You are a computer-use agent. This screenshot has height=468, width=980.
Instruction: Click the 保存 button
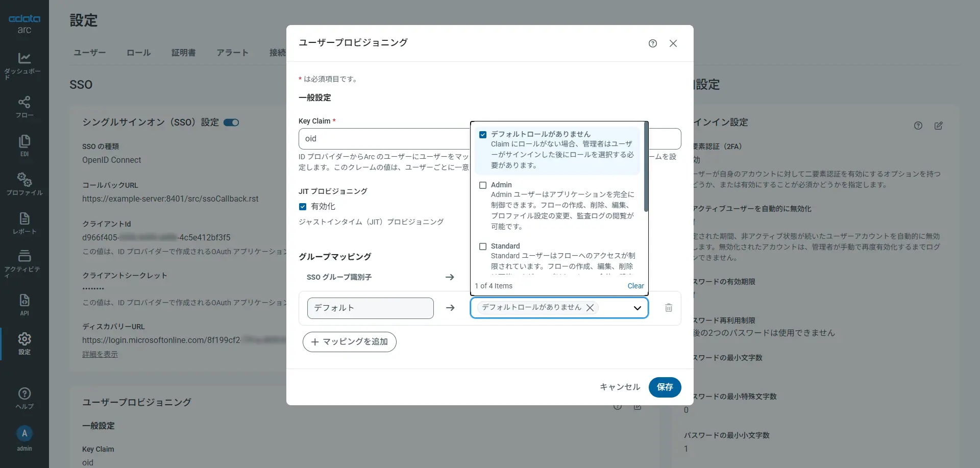coord(665,387)
